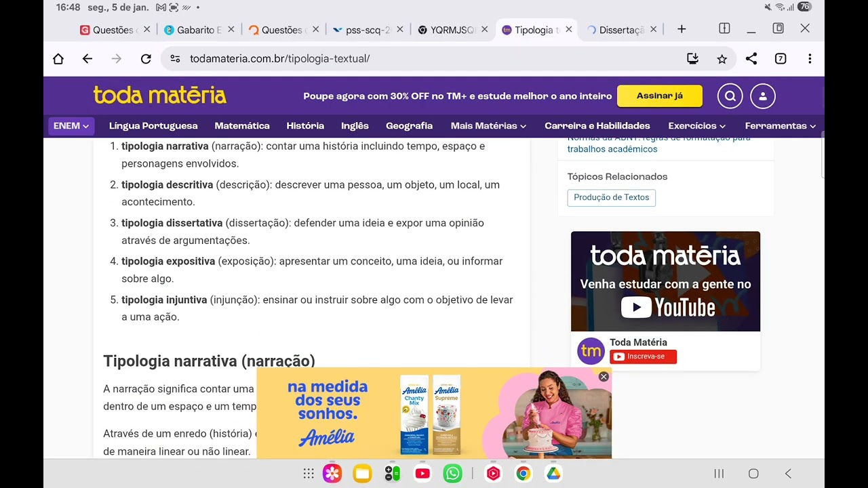
Task: Open Chrome from the taskbar
Action: pyautogui.click(x=524, y=474)
